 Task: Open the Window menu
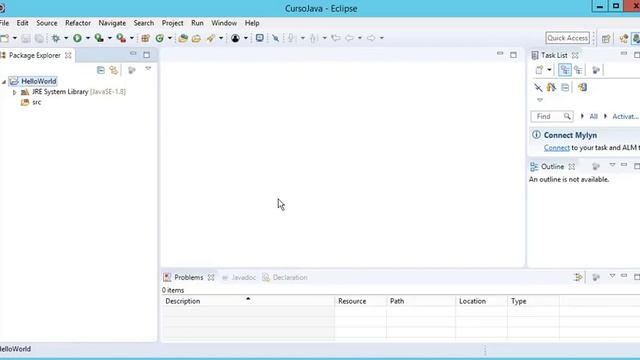click(x=224, y=23)
